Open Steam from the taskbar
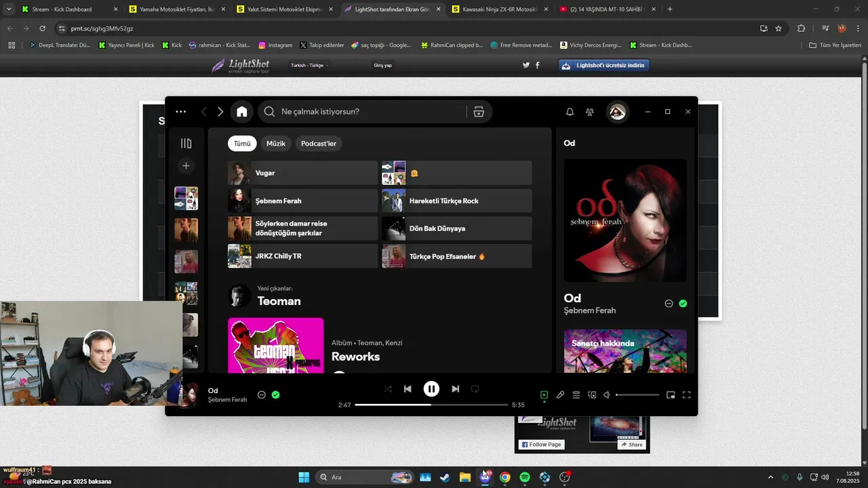The height and width of the screenshot is (488, 868). coord(445,477)
